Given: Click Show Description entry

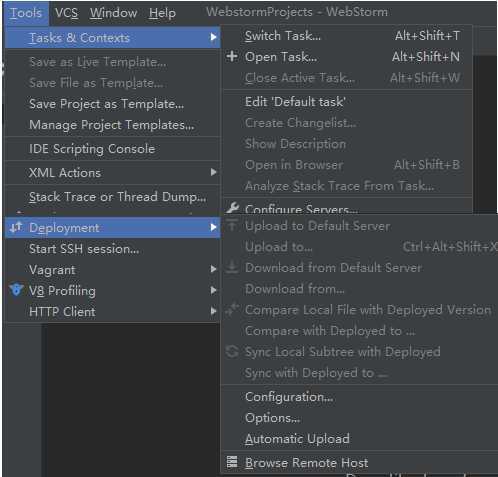Looking at the screenshot, I should [x=295, y=144].
